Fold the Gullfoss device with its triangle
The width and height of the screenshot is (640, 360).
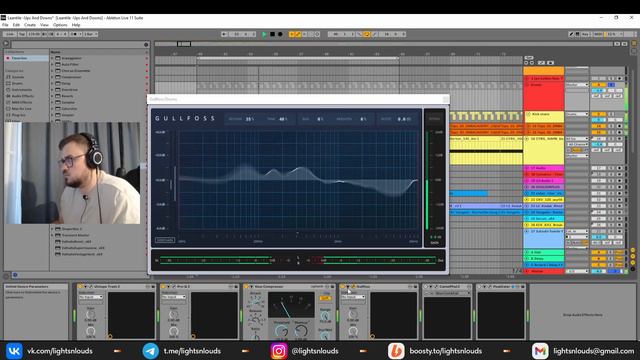pyautogui.click(x=348, y=287)
